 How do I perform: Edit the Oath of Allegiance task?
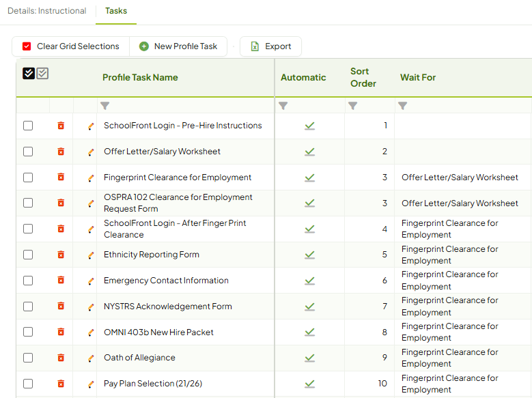(91, 358)
